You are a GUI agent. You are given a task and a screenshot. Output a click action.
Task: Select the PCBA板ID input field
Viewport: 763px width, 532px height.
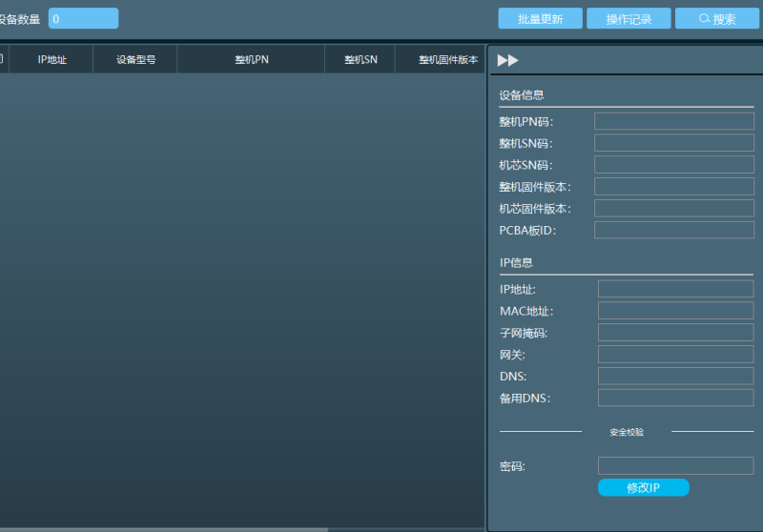point(673,230)
